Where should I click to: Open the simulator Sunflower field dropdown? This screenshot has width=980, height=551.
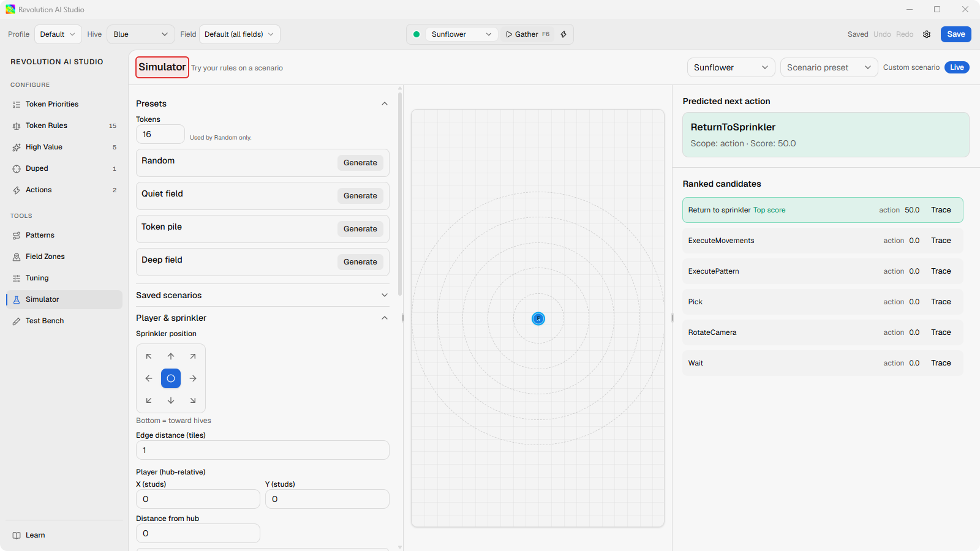[731, 67]
